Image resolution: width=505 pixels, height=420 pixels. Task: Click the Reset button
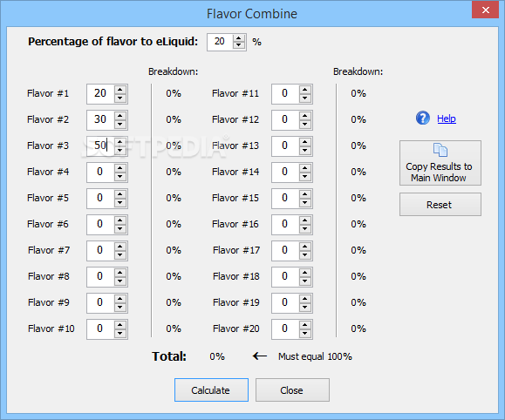(x=440, y=205)
